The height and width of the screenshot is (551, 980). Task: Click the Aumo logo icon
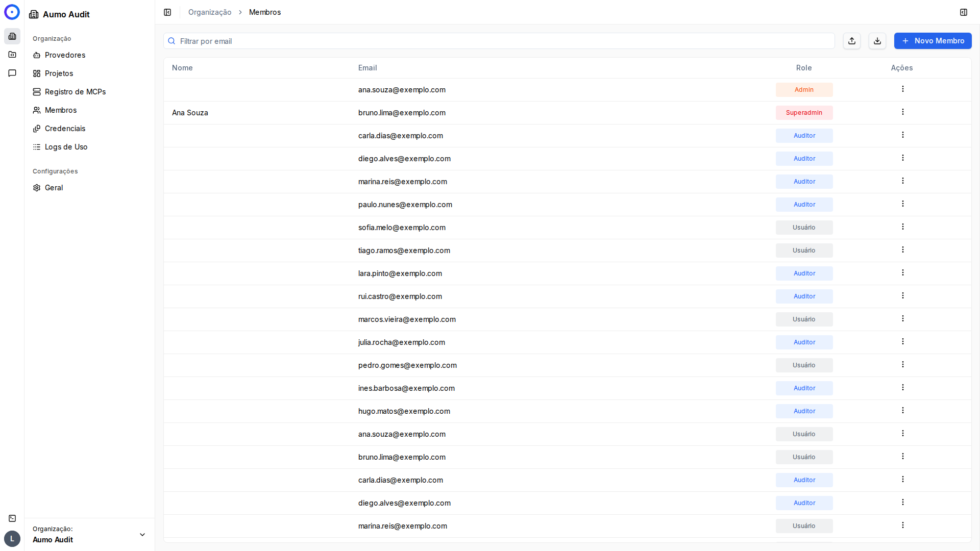click(12, 12)
